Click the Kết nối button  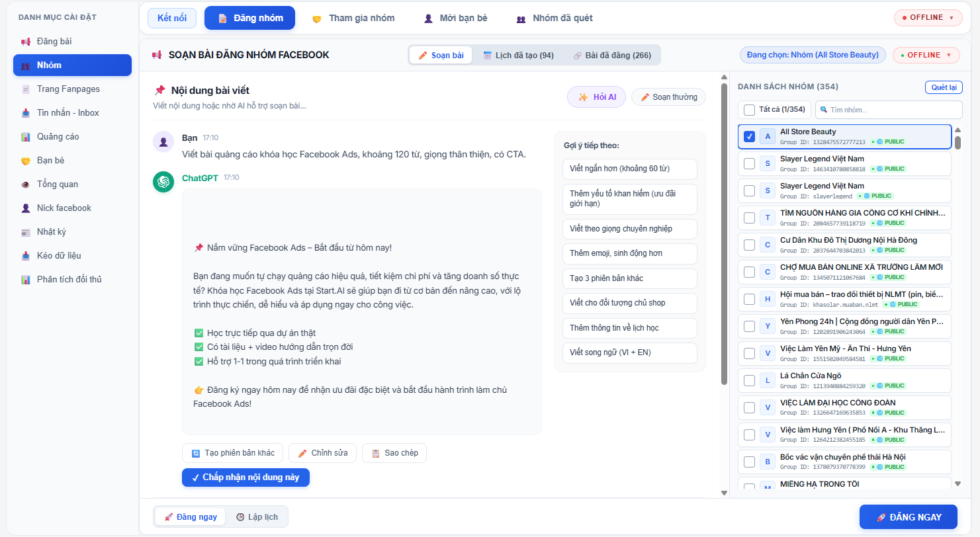point(172,18)
